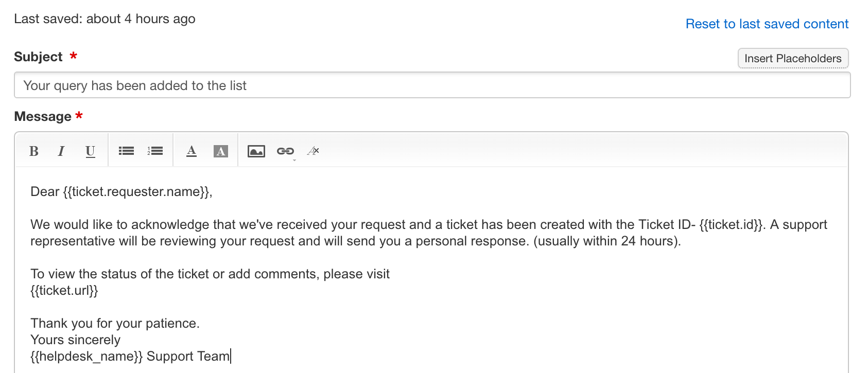The height and width of the screenshot is (373, 868).
Task: Apply italic formatting to the message
Action: 61,151
